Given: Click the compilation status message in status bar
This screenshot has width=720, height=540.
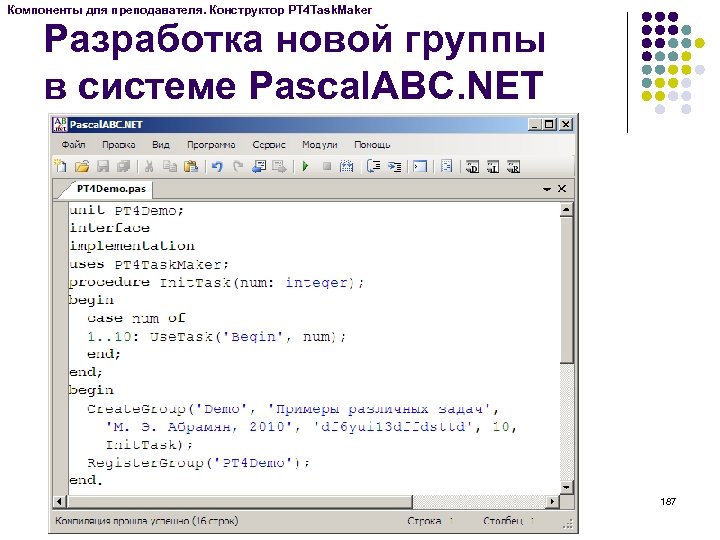Looking at the screenshot, I should coord(146,521).
